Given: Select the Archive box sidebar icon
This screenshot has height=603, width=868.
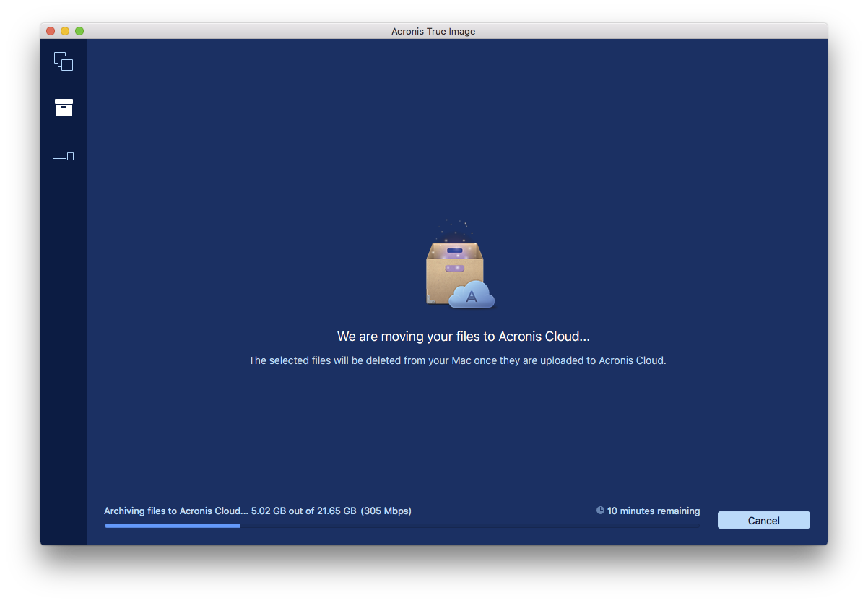Looking at the screenshot, I should point(64,108).
